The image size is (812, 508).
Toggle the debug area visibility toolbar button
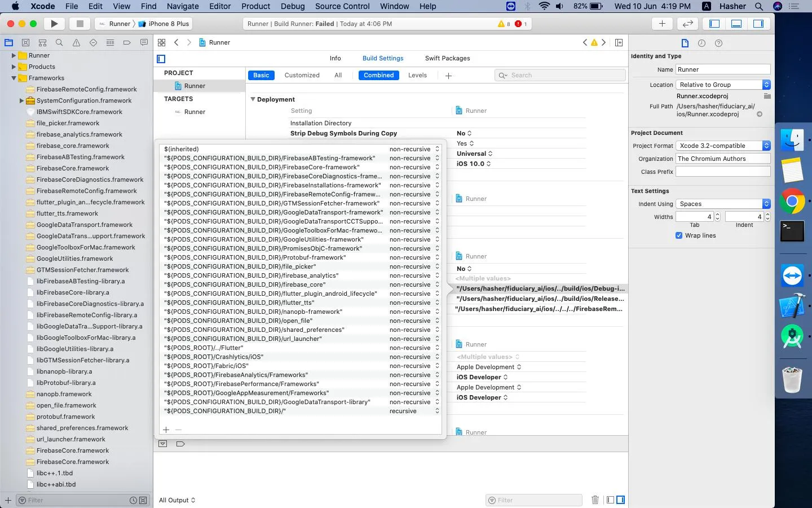pyautogui.click(x=736, y=24)
